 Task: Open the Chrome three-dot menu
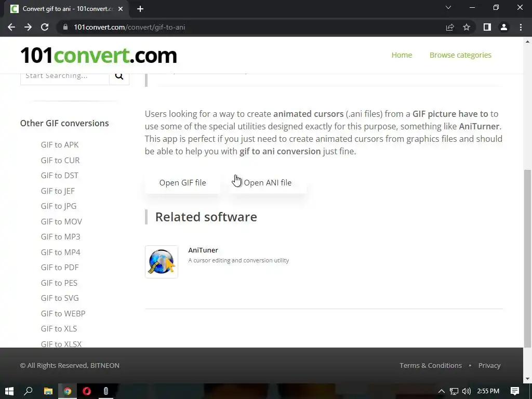point(521,27)
